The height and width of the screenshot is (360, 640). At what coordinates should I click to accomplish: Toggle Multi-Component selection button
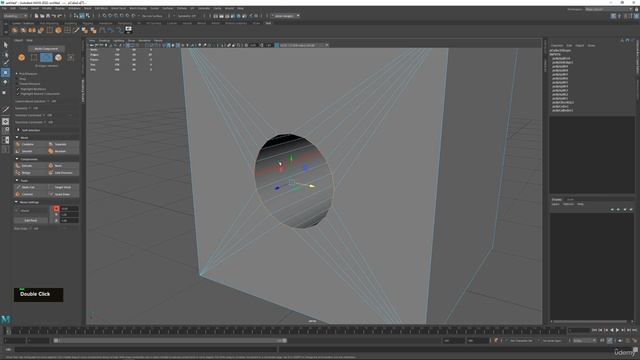pos(46,49)
